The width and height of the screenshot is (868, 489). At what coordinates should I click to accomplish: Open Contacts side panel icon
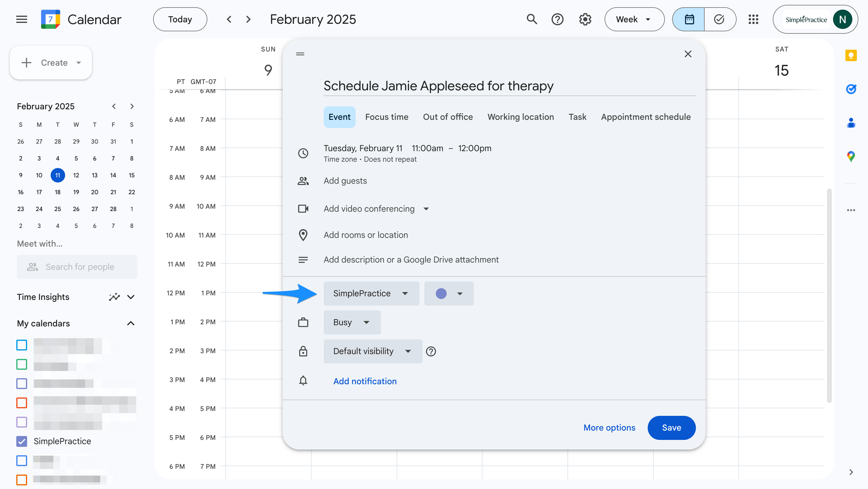tap(851, 123)
